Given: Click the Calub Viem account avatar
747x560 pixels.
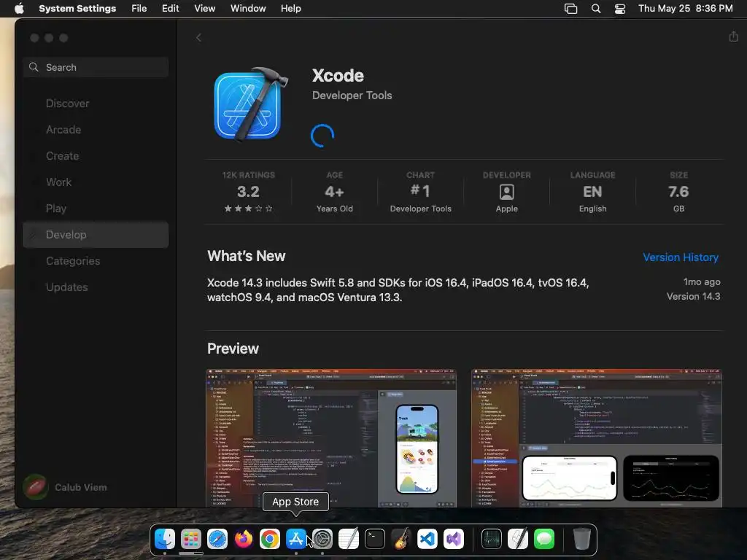Looking at the screenshot, I should click(36, 487).
